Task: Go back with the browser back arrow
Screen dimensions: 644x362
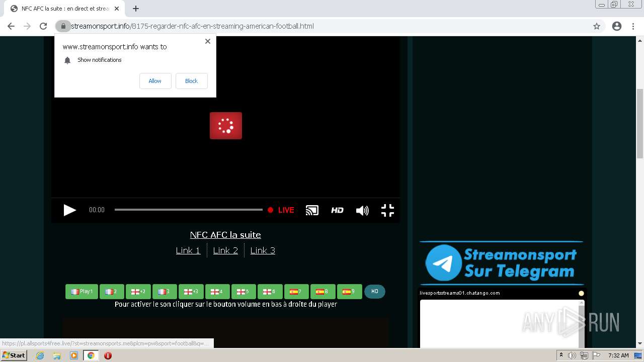Action: [11, 26]
